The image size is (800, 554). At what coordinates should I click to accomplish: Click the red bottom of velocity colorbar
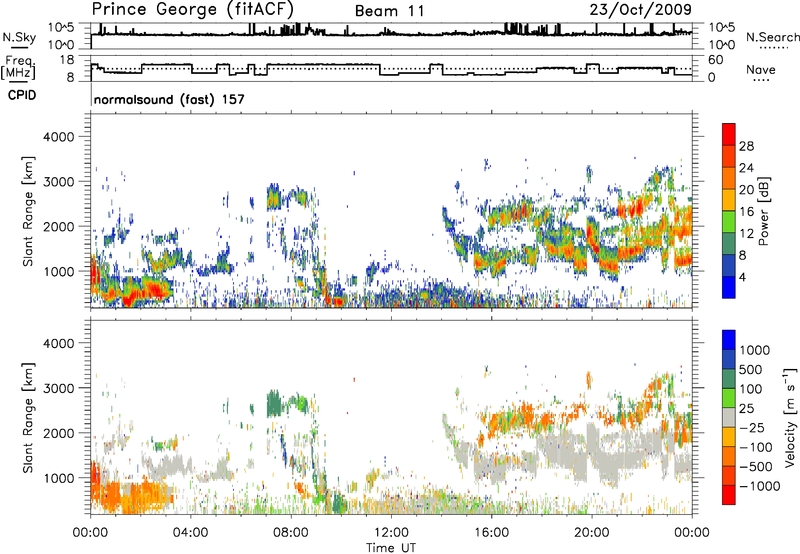coord(729,495)
